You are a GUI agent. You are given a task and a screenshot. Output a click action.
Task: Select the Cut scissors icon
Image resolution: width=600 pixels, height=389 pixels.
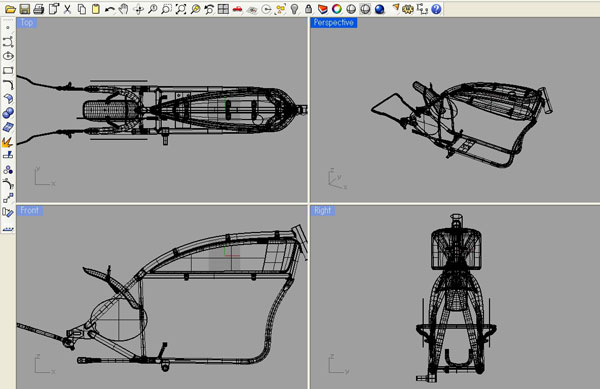(x=67, y=9)
